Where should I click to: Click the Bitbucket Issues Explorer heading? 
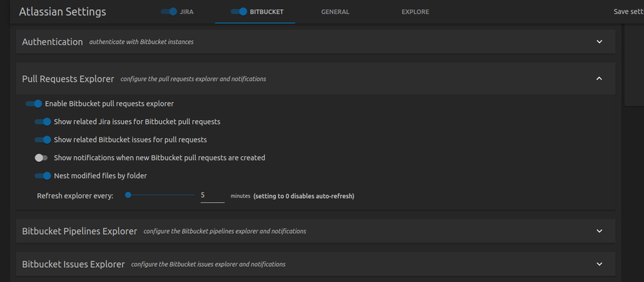click(73, 265)
